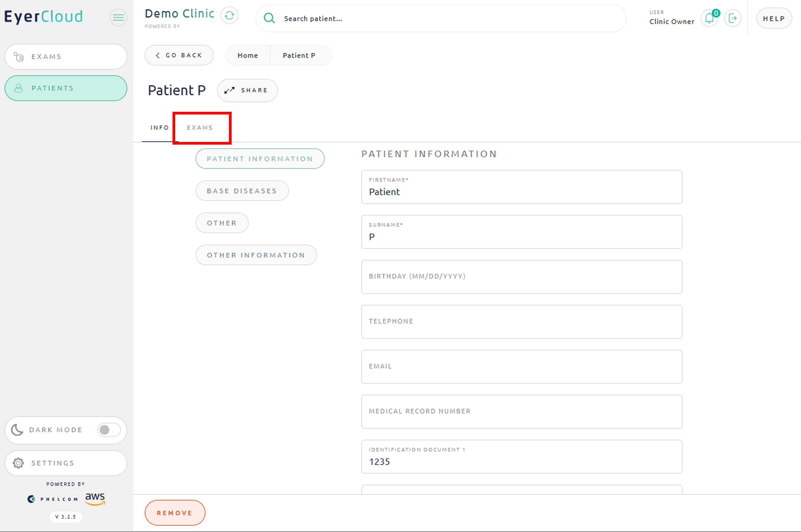Jump to the Base Diseases section
801x532 pixels.
(x=242, y=191)
